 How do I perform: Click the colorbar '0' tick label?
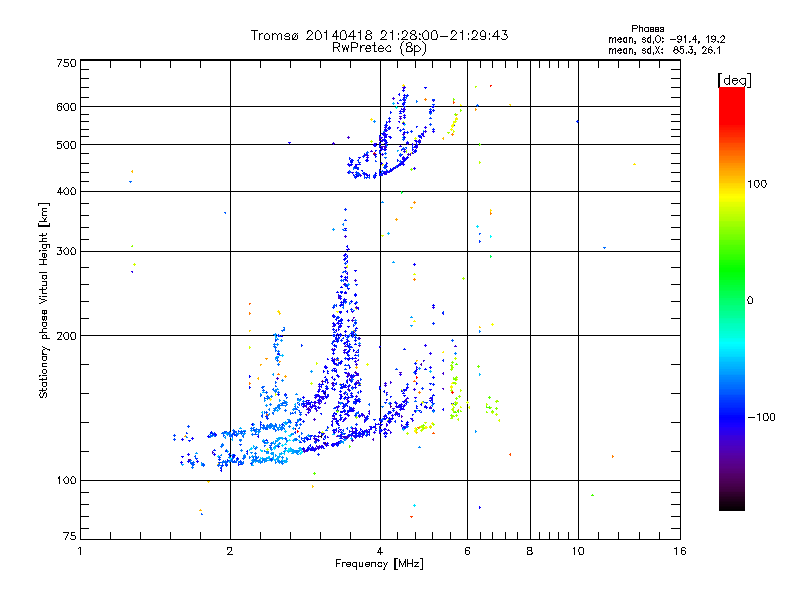pos(750,300)
